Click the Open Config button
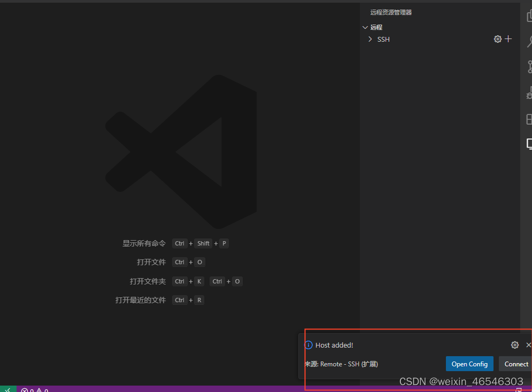The height and width of the screenshot is (392, 532). click(469, 364)
